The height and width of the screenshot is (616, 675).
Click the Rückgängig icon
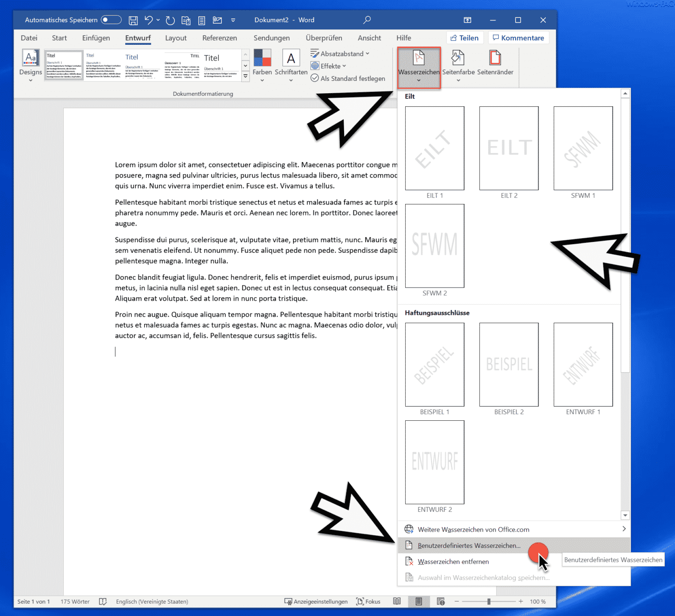(x=149, y=20)
